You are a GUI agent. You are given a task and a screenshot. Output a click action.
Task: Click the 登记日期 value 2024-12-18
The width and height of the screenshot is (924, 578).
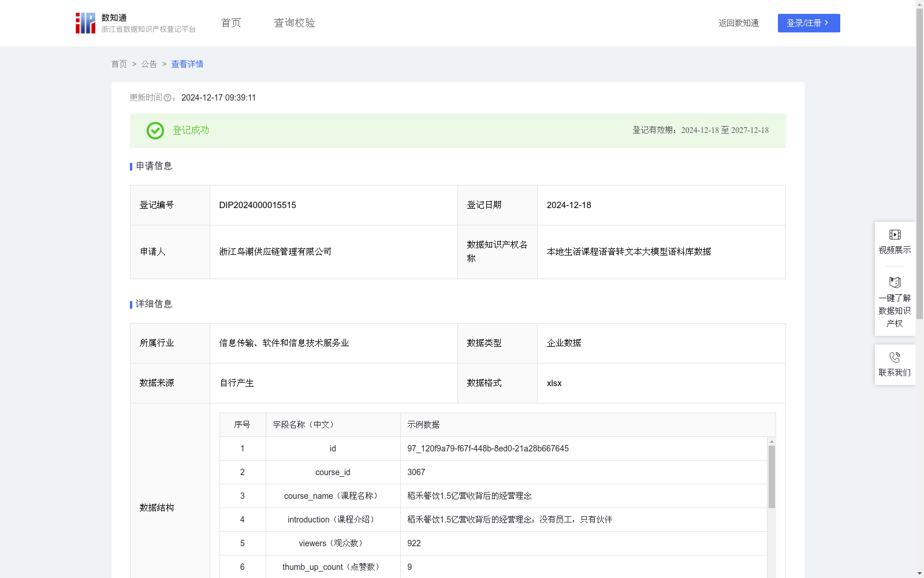pos(569,205)
